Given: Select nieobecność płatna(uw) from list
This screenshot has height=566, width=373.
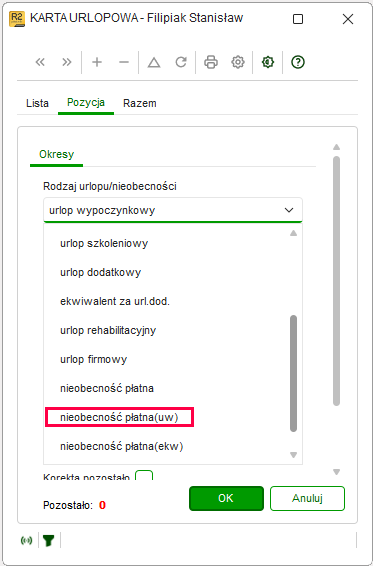Looking at the screenshot, I should [x=120, y=417].
